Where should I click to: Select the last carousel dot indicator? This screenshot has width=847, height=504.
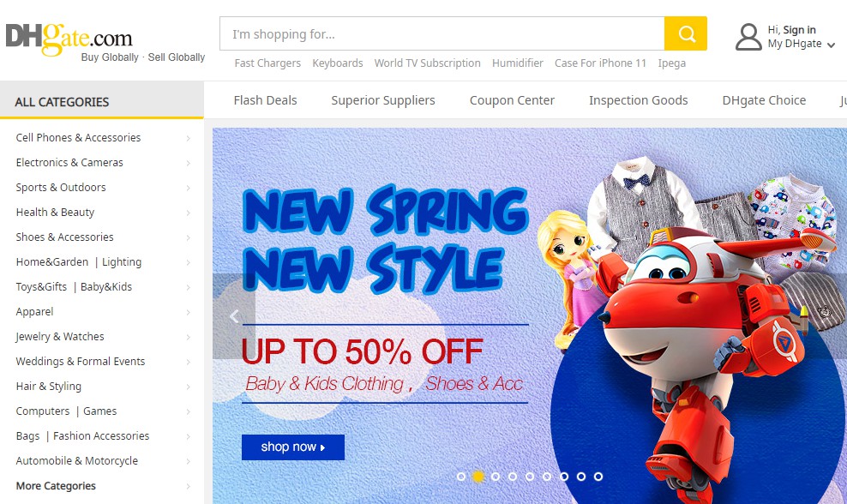coord(598,477)
